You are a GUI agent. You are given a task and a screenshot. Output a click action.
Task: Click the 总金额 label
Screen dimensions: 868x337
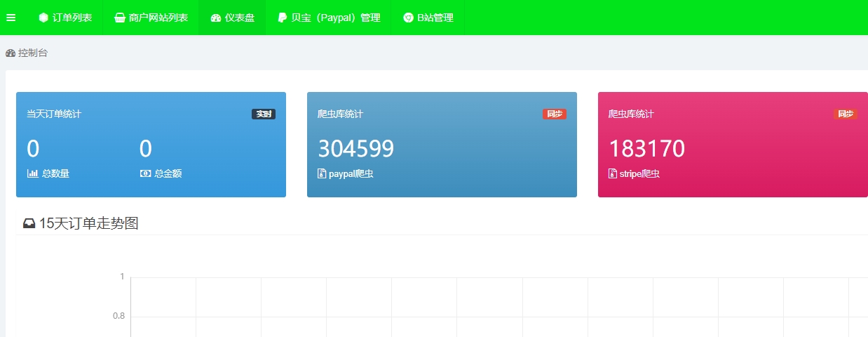168,173
